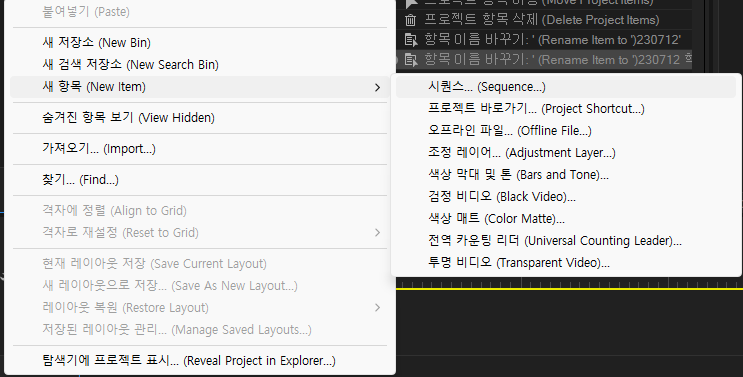Create a new Sequence... (시퀀스)
Image resolution: width=743 pixels, height=377 pixels.
566,87
